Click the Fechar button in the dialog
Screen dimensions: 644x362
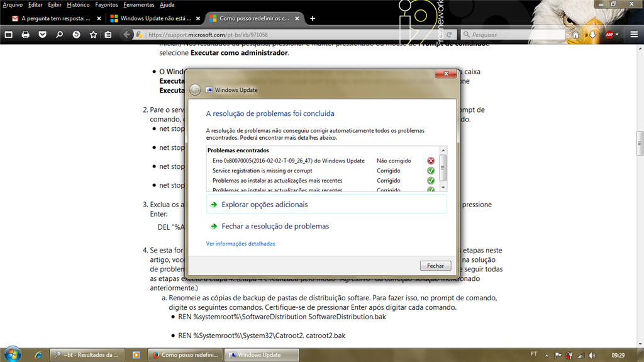coord(435,266)
